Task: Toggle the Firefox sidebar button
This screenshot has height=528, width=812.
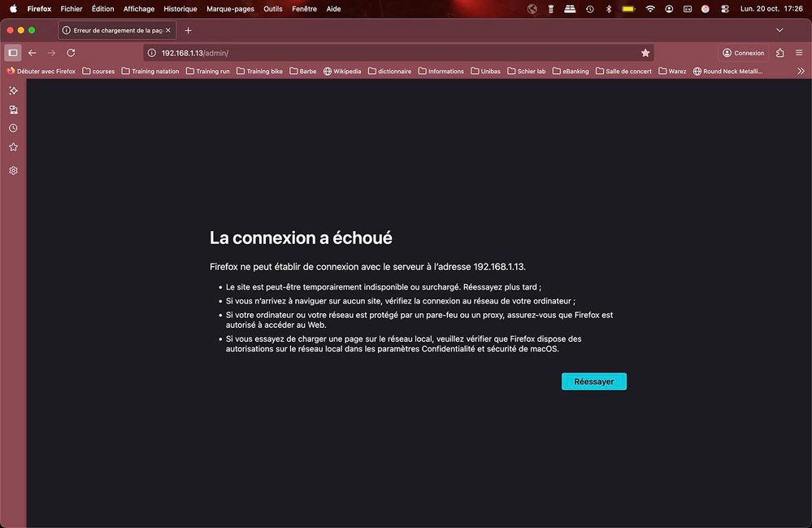Action: pyautogui.click(x=13, y=53)
